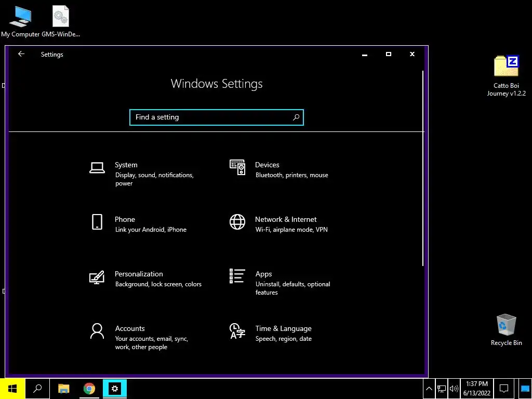Click "Wi-Fi, airplane mode, VPN" description
Screen dimensions: 532x399
pyautogui.click(x=291, y=230)
